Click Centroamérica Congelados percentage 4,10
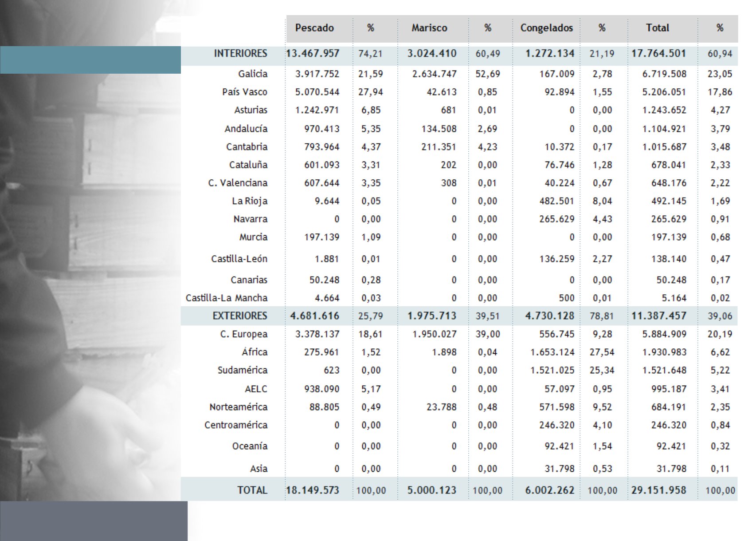Image resolution: width=756 pixels, height=541 pixels. 602,425
